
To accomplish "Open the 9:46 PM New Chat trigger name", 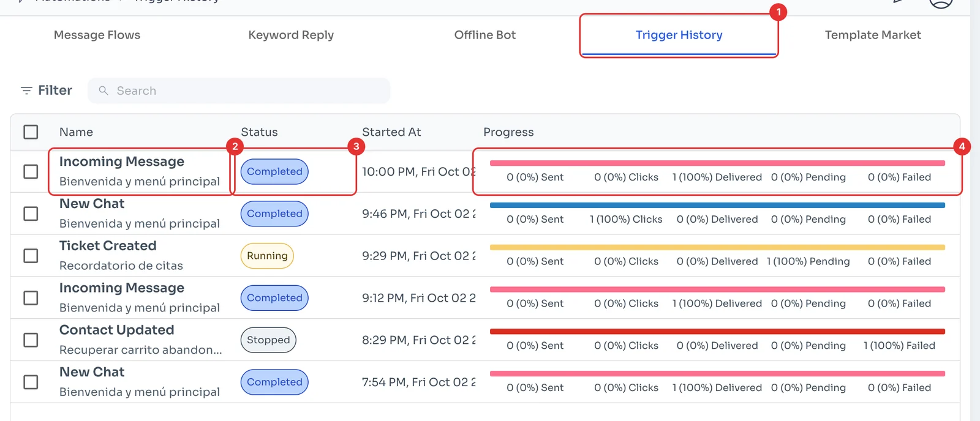I will (92, 204).
